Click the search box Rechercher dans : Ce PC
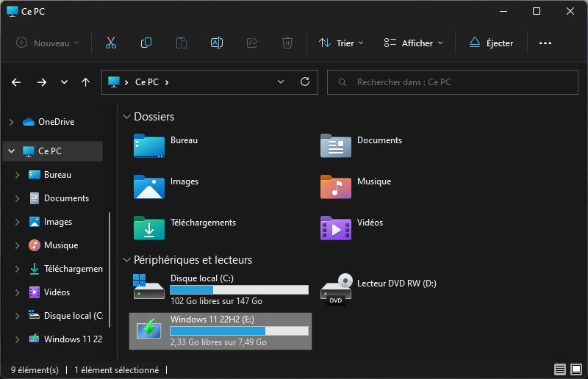The height and width of the screenshot is (379, 588). point(453,82)
